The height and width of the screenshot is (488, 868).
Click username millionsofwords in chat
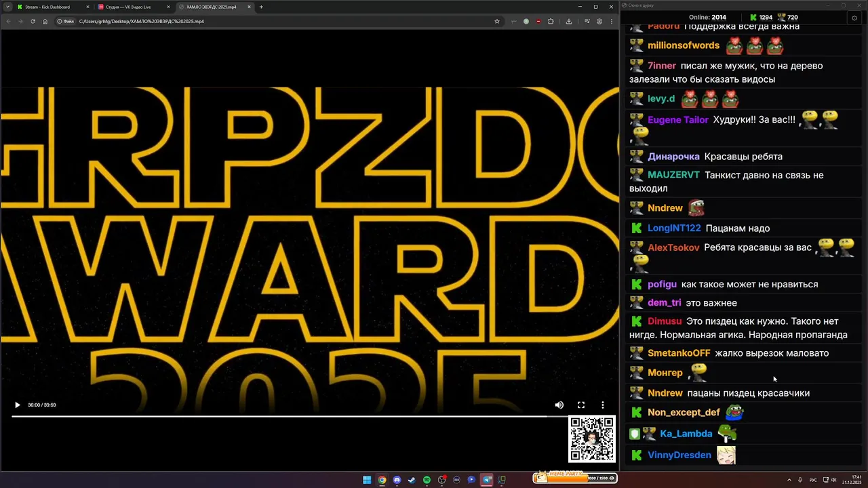[684, 45]
